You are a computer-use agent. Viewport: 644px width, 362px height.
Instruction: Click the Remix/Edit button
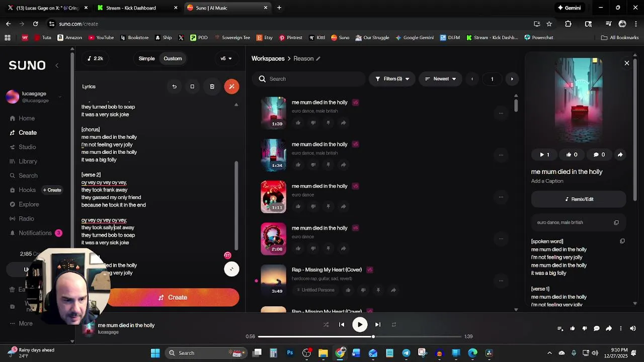point(579,199)
